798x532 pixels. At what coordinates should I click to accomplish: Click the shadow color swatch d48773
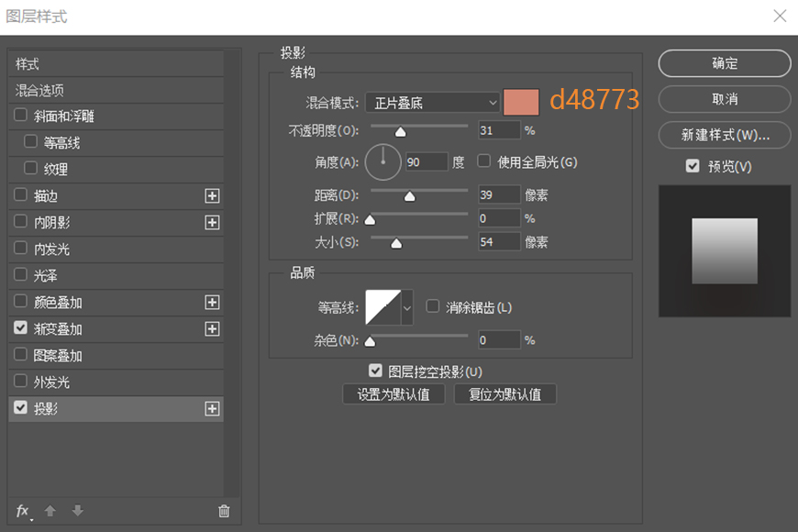(521, 101)
